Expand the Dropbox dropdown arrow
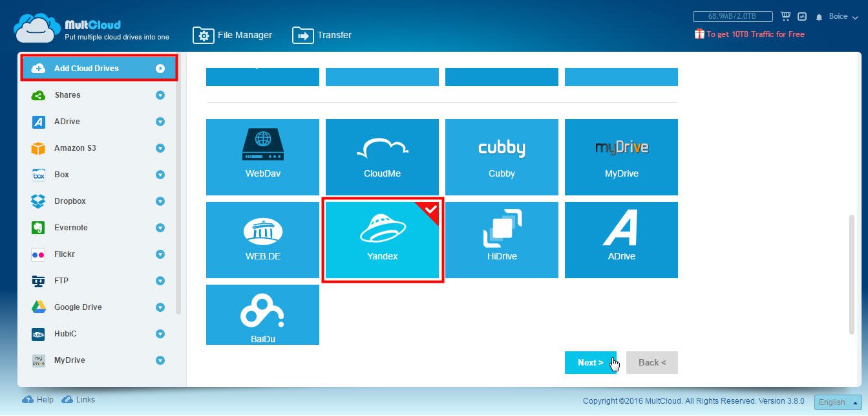Image resolution: width=868 pixels, height=416 pixels. [160, 201]
